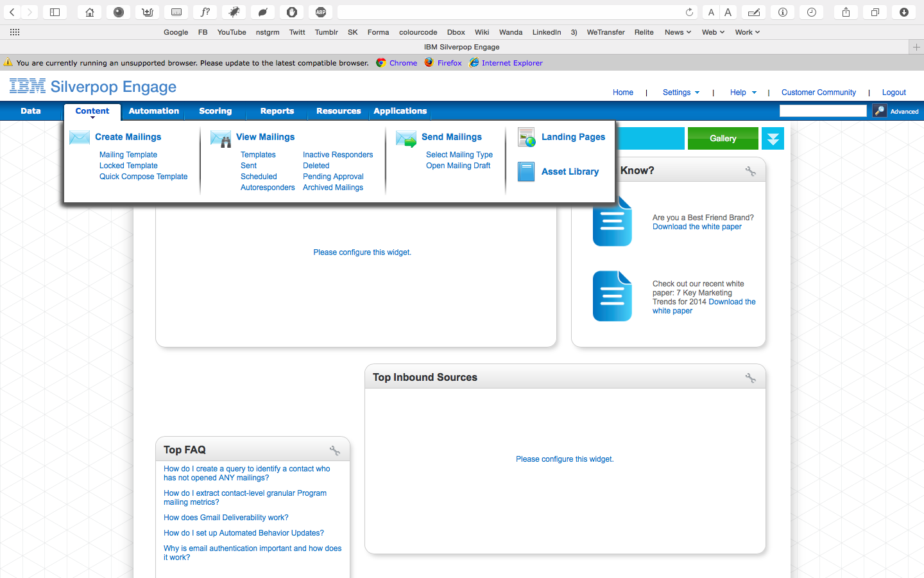Click the browser back arrow
This screenshot has height=578, width=924.
(12, 12)
